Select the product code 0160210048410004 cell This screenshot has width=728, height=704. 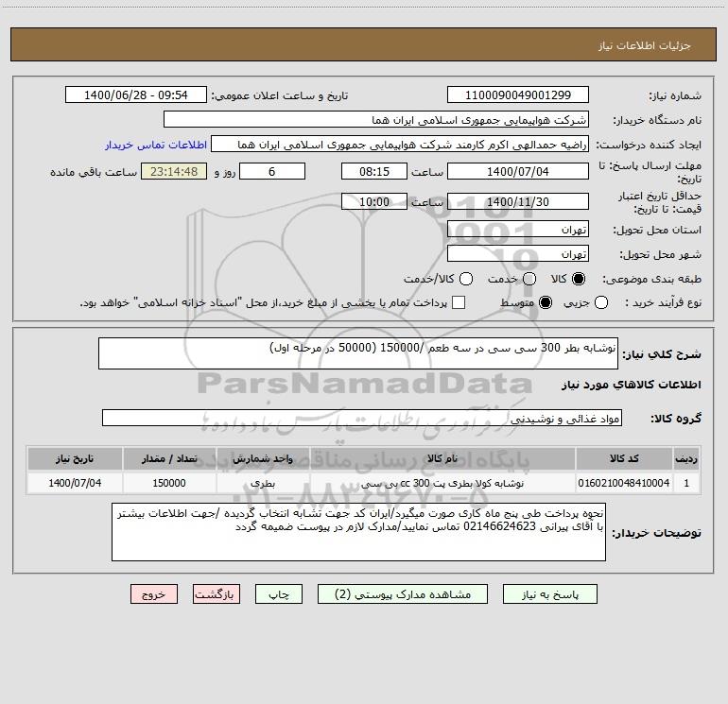click(624, 483)
